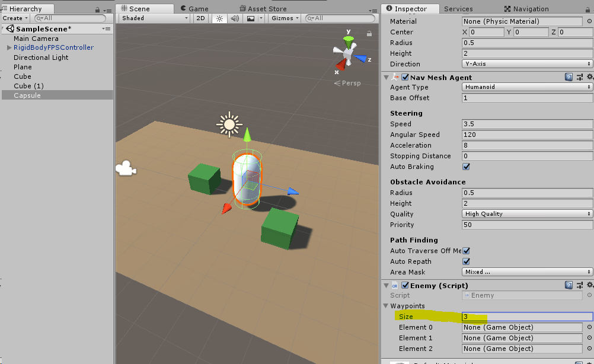Collapse the Nav Mesh Agent component
The width and height of the screenshot is (594, 364).
click(x=386, y=77)
